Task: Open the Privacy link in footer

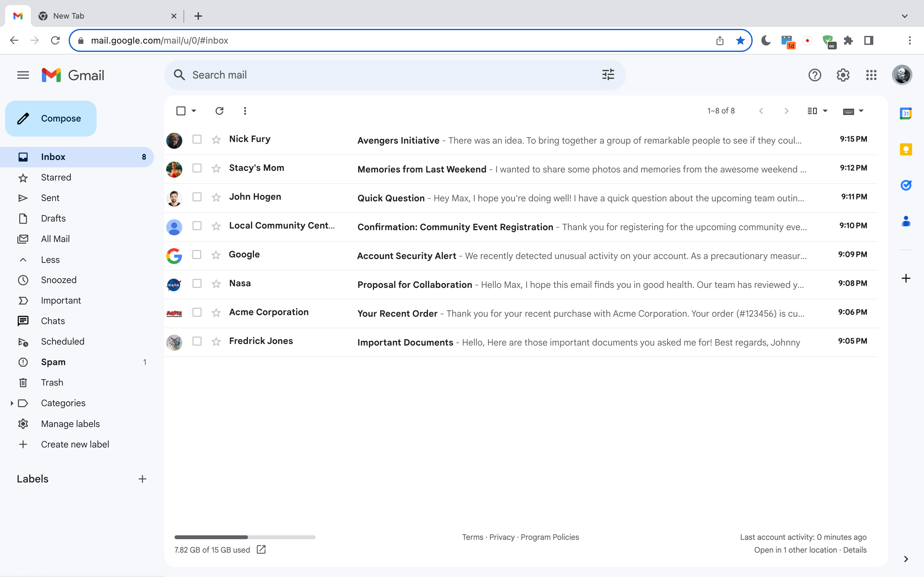Action: tap(502, 537)
